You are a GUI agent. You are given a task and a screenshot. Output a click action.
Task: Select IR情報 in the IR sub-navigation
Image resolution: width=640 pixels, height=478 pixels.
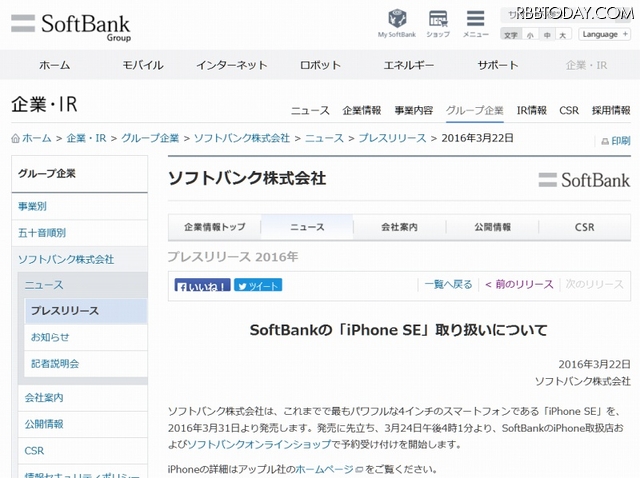click(x=531, y=111)
